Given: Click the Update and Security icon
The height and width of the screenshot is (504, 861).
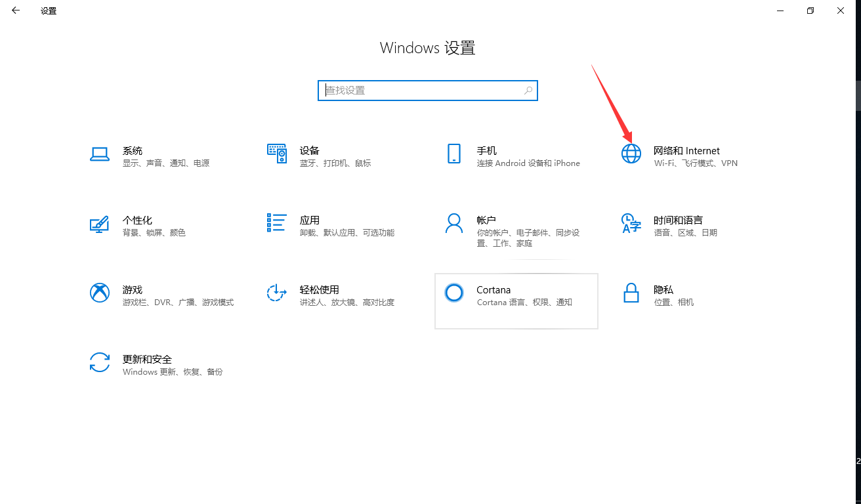Looking at the screenshot, I should (x=99, y=362).
